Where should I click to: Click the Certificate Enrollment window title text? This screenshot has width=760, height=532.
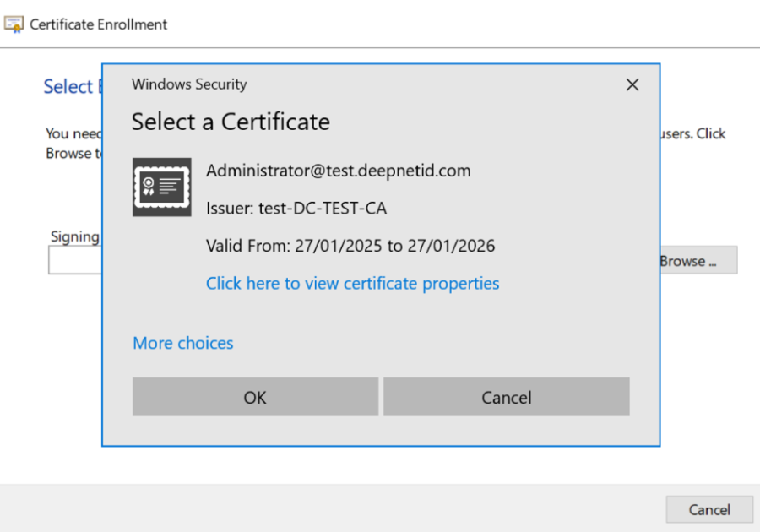[x=99, y=24]
